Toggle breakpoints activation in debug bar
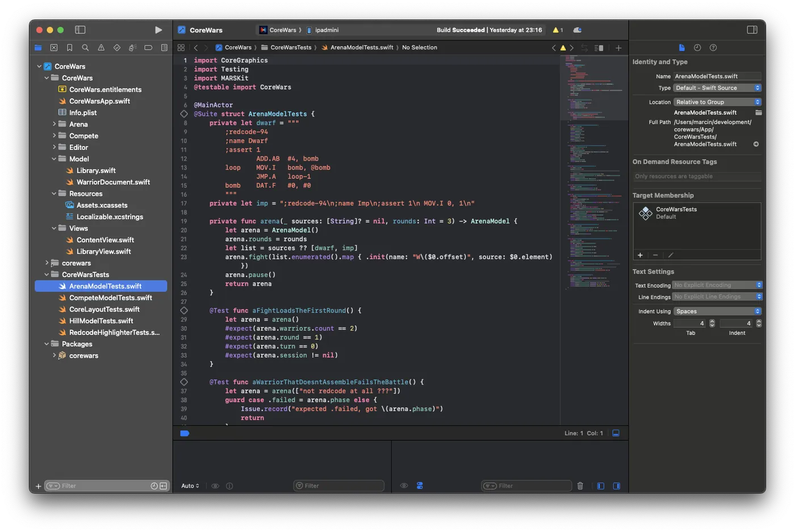 coord(185,433)
